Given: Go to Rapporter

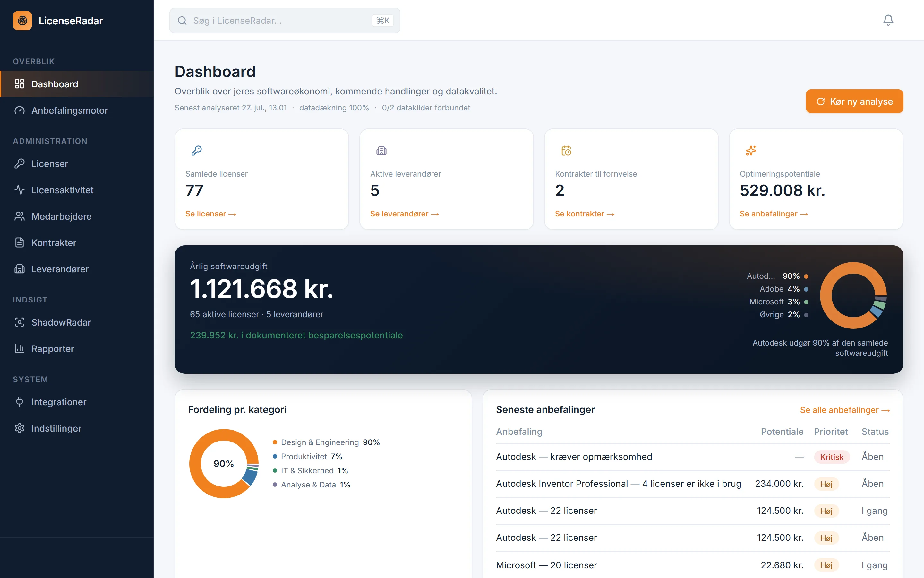Looking at the screenshot, I should coord(77,348).
